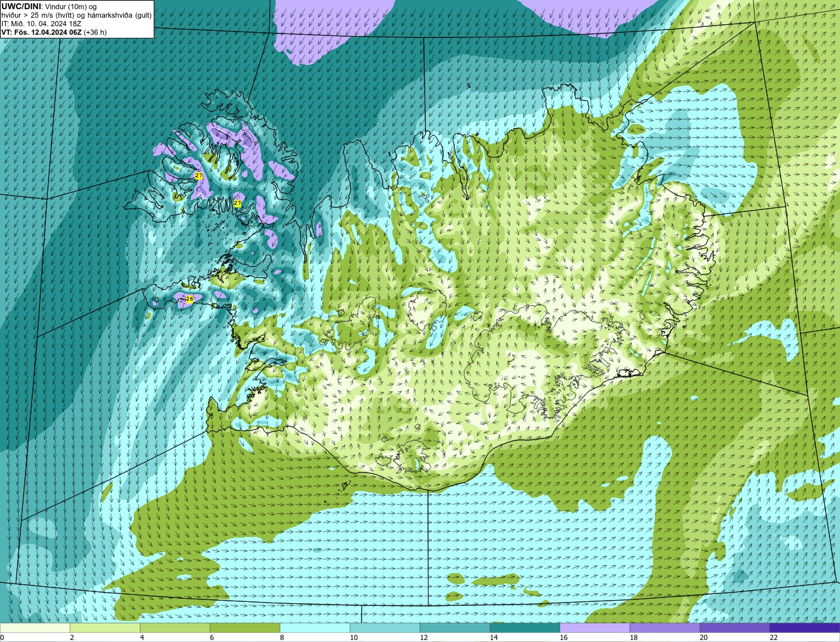Click the legend value '16'
840x642 pixels.
click(563, 637)
